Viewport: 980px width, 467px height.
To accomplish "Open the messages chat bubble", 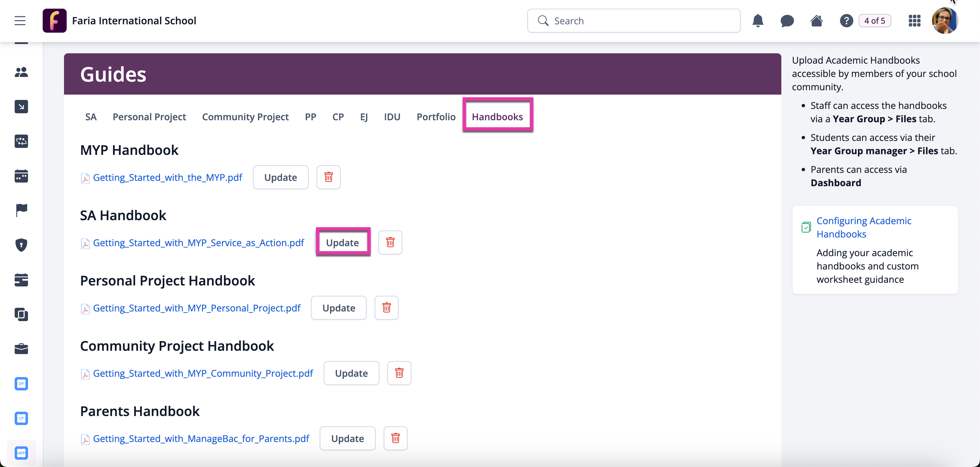I will tap(787, 21).
